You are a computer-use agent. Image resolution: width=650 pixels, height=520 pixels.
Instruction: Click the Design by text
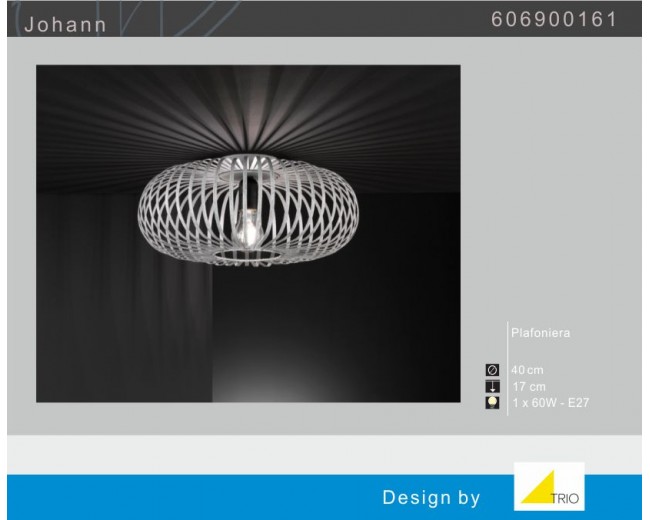click(431, 497)
